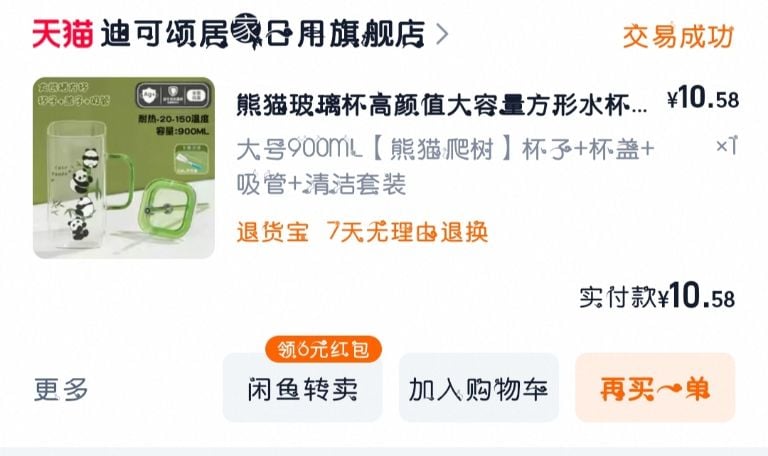768x456 pixels.
Task: Click the 再买一单 buy again button
Action: click(655, 387)
